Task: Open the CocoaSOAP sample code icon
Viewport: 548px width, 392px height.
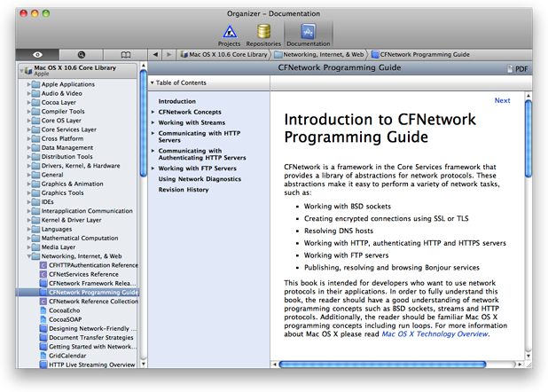Action: click(x=43, y=319)
